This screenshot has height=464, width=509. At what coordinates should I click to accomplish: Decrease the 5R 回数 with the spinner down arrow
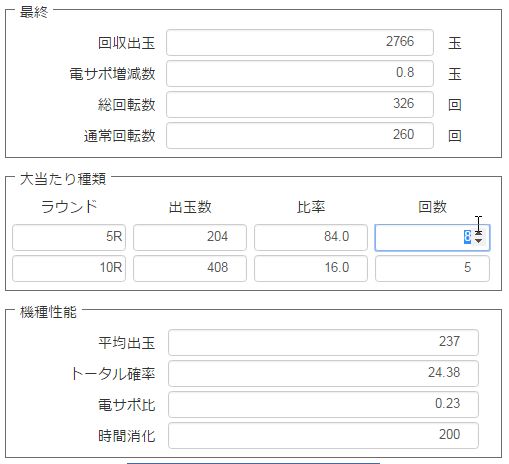click(479, 241)
